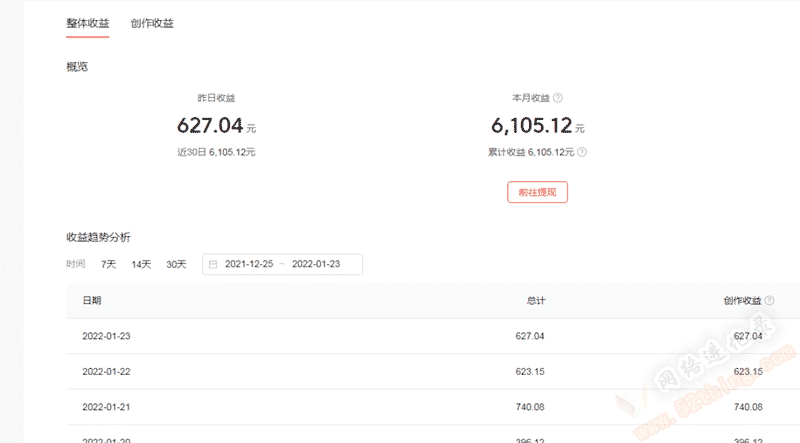Click calendar icon in date range field

213,264
